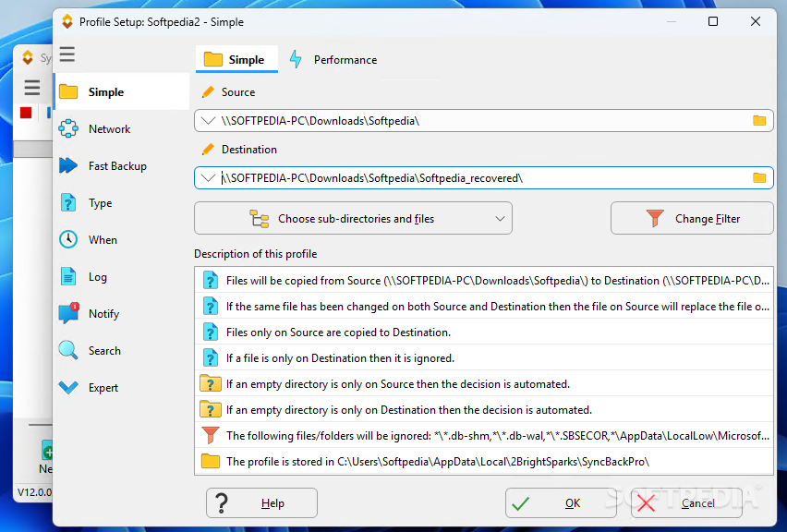Browse for Destination folder via folder icon

click(x=759, y=178)
